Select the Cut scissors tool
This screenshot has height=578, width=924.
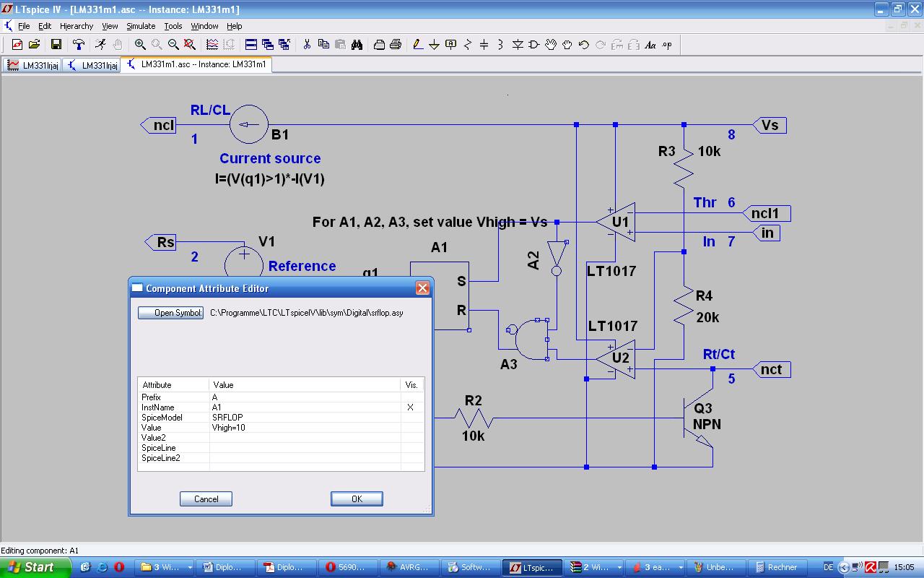[307, 45]
